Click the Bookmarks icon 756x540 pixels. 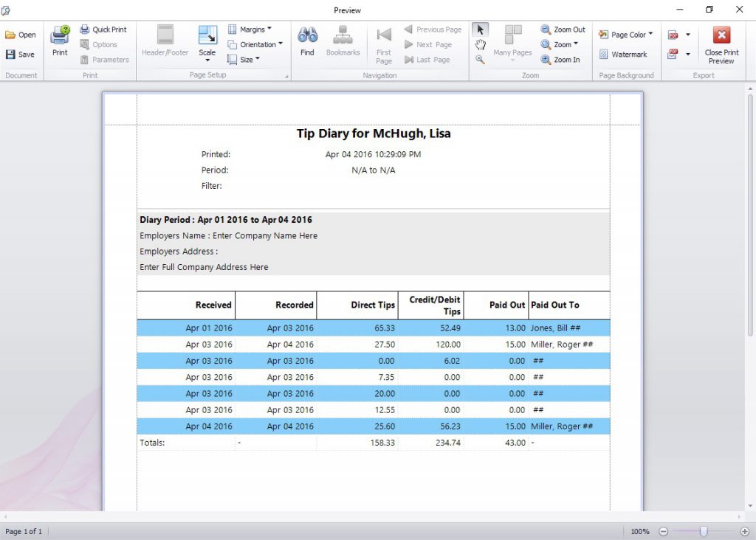343,42
